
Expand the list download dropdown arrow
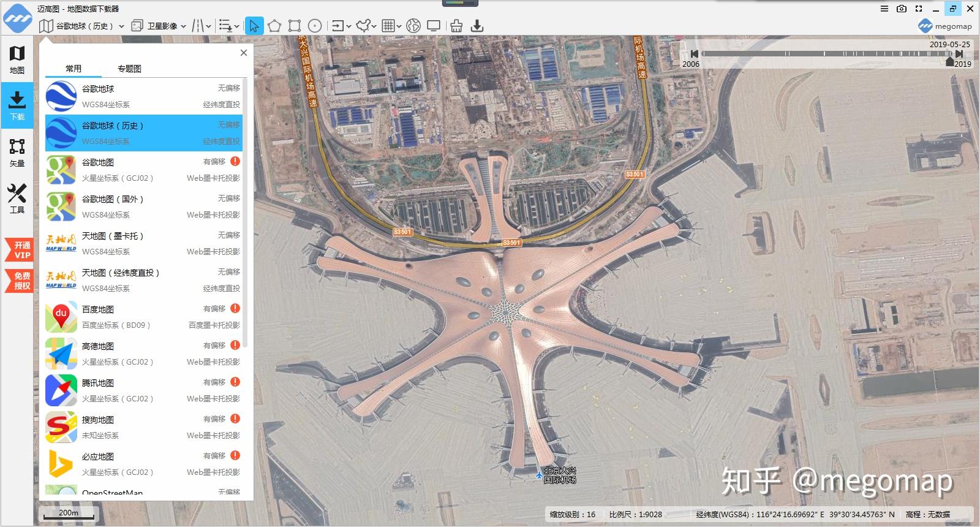pos(236,26)
